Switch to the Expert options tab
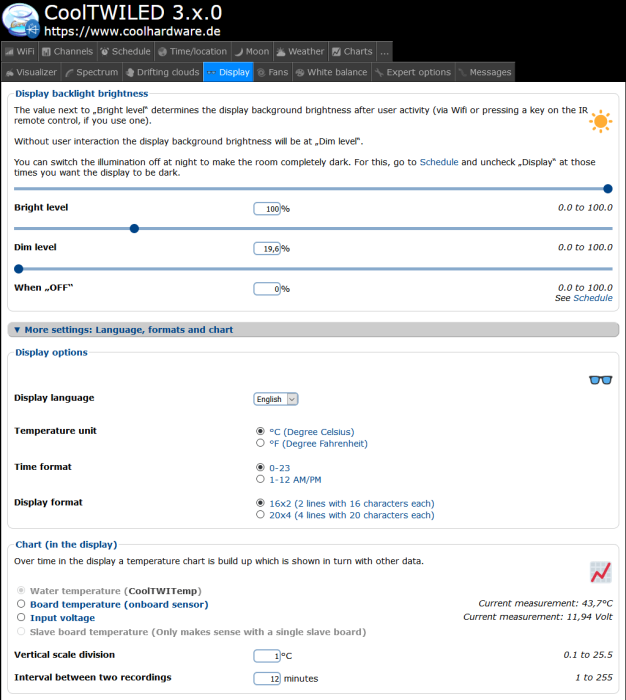626x700 pixels. click(413, 72)
